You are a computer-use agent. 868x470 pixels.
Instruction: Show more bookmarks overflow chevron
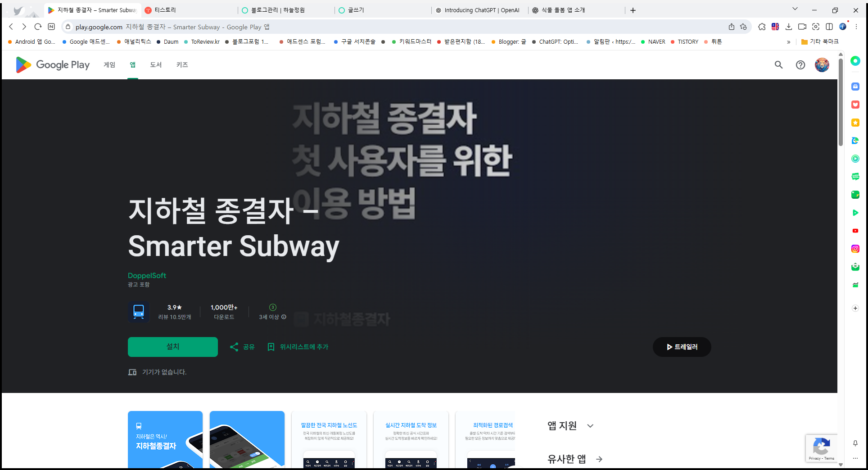click(788, 41)
